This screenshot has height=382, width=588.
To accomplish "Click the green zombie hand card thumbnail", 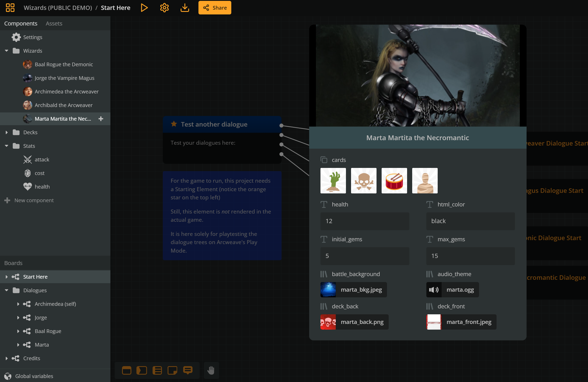I will click(x=333, y=180).
